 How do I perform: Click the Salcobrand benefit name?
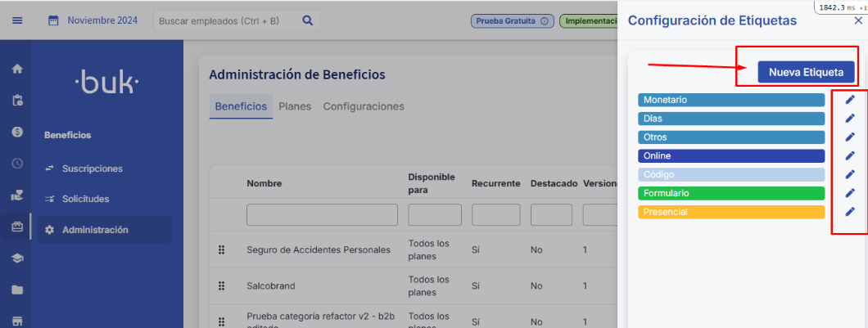click(x=271, y=286)
